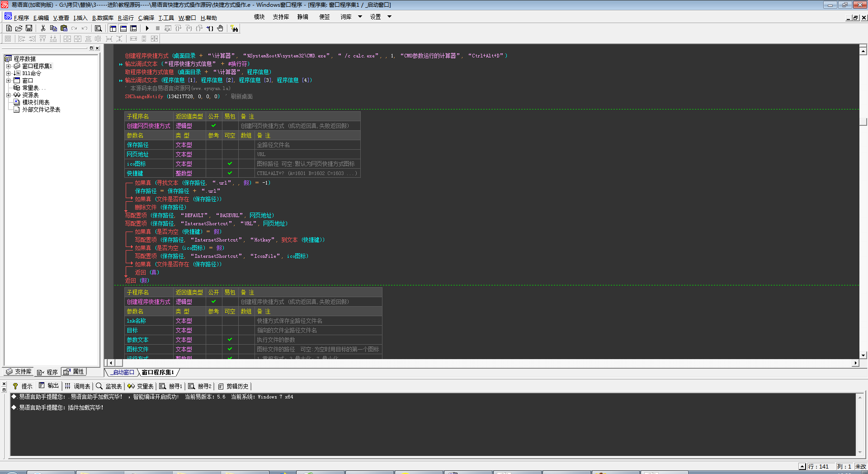Open the 词库 dropdown arrow

(360, 17)
